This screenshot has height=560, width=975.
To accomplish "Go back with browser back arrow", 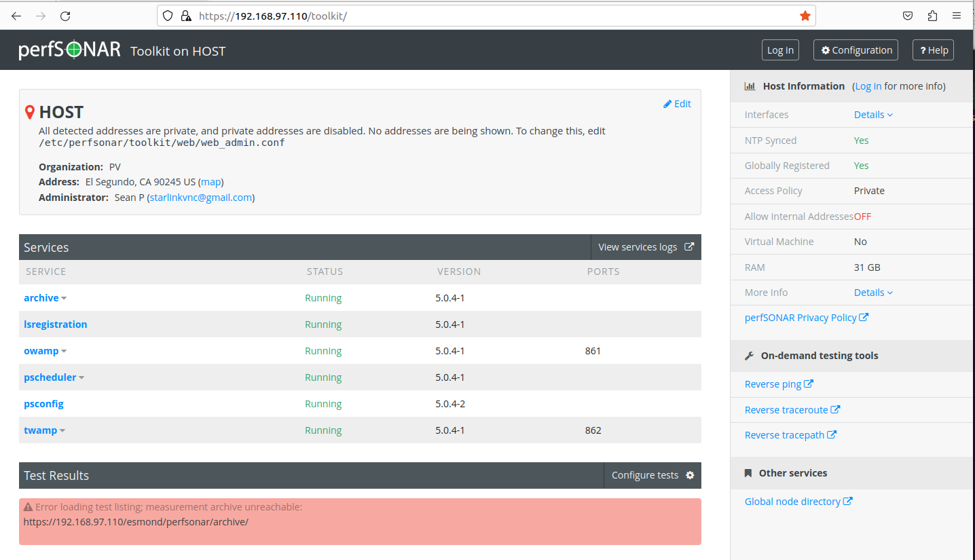I will click(16, 16).
